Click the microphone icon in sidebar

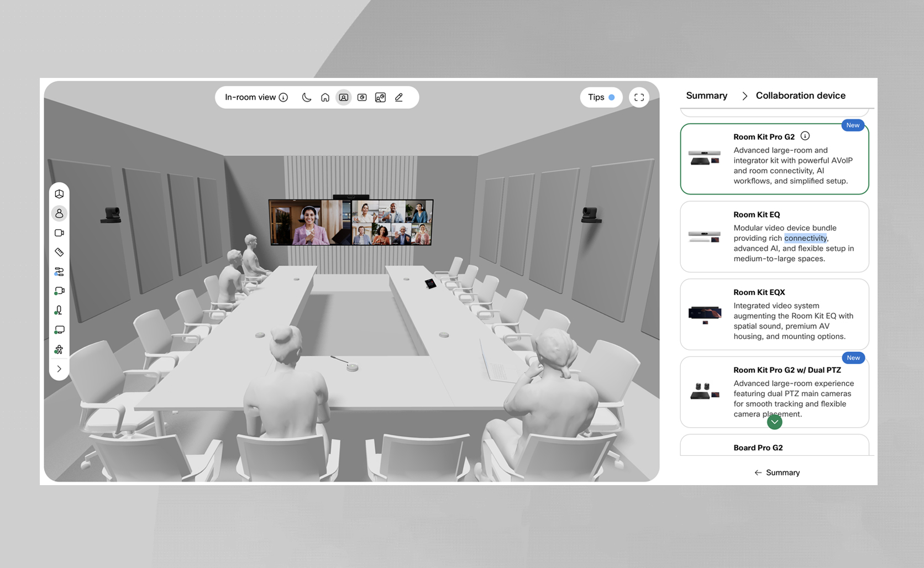(x=59, y=311)
